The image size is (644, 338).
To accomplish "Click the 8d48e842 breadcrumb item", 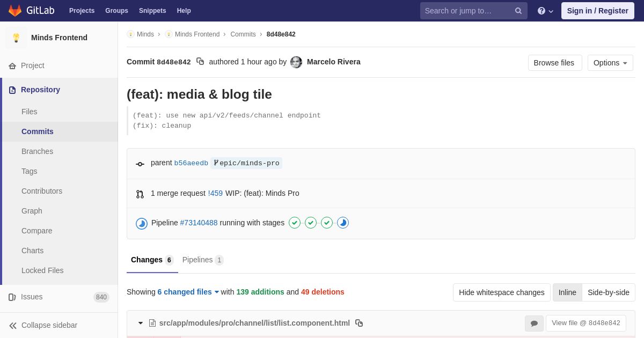I will (x=281, y=34).
